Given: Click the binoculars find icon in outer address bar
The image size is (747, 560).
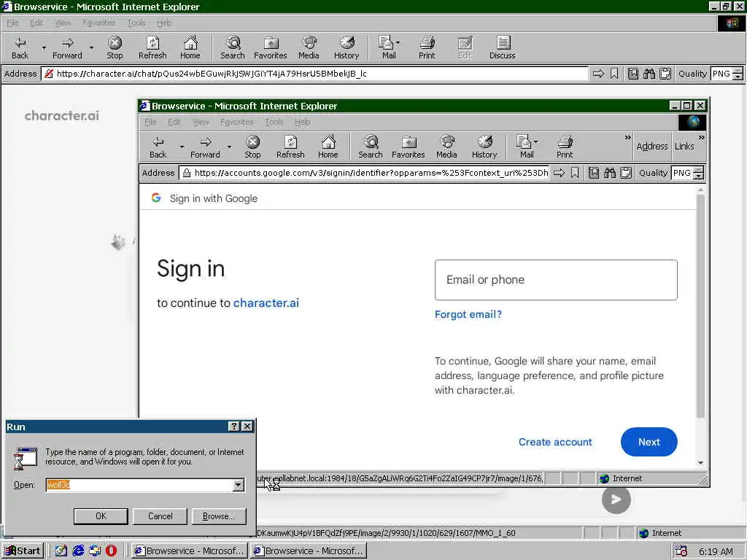Looking at the screenshot, I should click(x=649, y=74).
